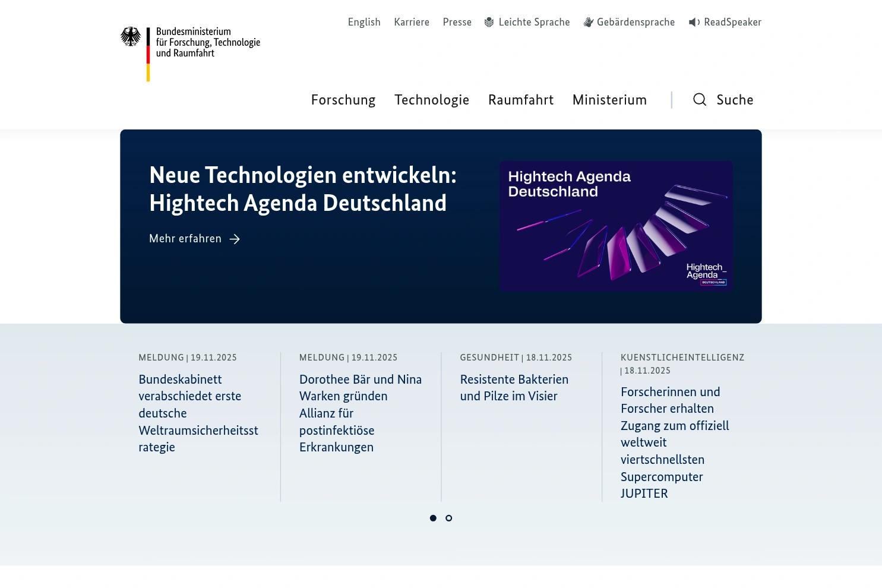Click the Gebärdensprache hands icon
The width and height of the screenshot is (882, 588).
tap(589, 23)
